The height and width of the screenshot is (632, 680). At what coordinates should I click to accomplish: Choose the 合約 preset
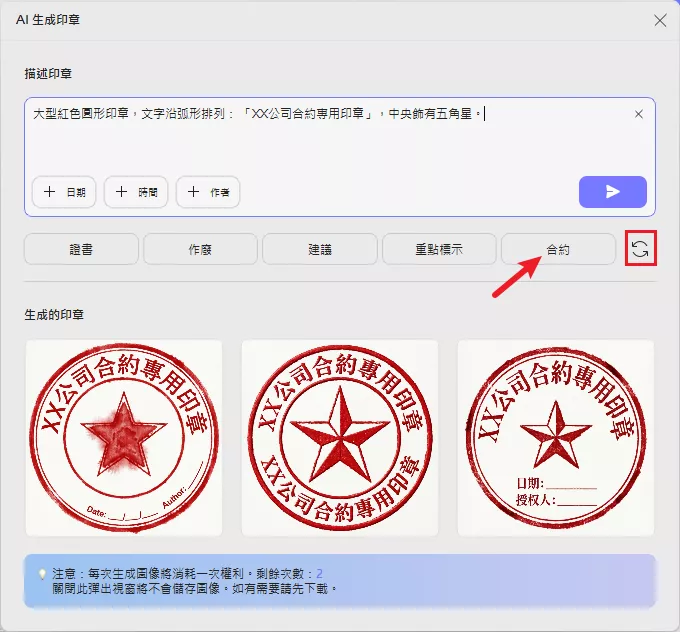click(x=558, y=249)
